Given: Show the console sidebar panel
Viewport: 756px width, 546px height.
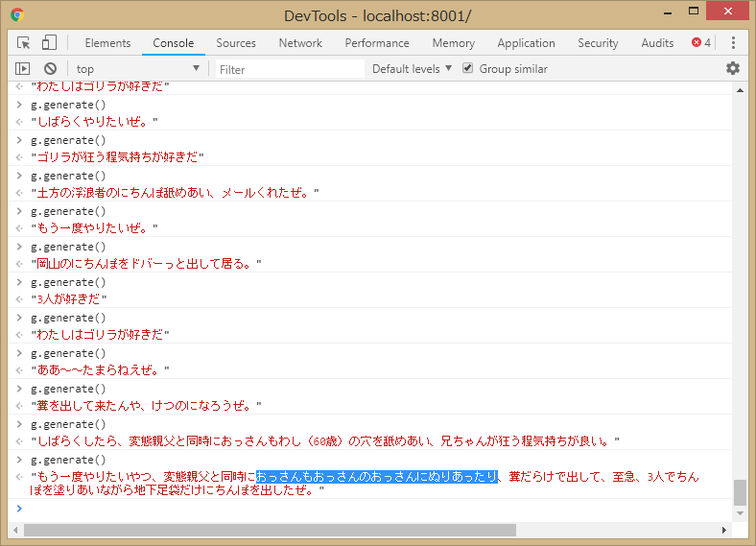Looking at the screenshot, I should point(23,69).
